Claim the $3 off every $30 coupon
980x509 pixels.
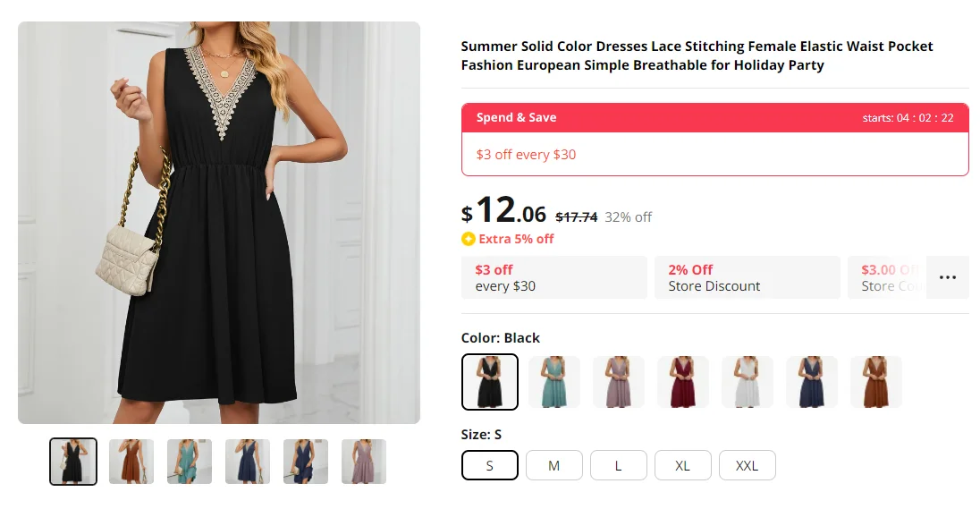(x=553, y=277)
